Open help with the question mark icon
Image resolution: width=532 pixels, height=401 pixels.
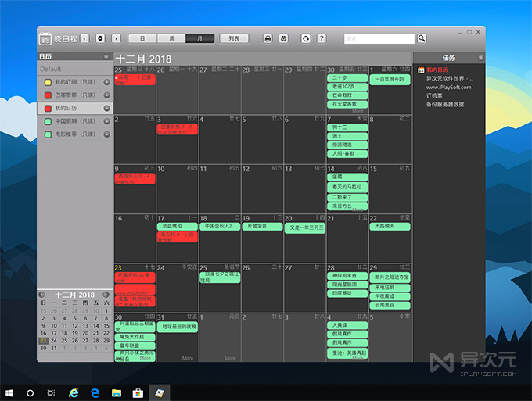click(x=322, y=38)
